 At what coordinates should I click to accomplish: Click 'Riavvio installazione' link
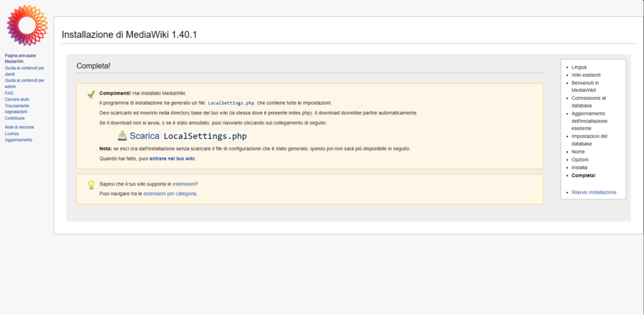pos(594,192)
